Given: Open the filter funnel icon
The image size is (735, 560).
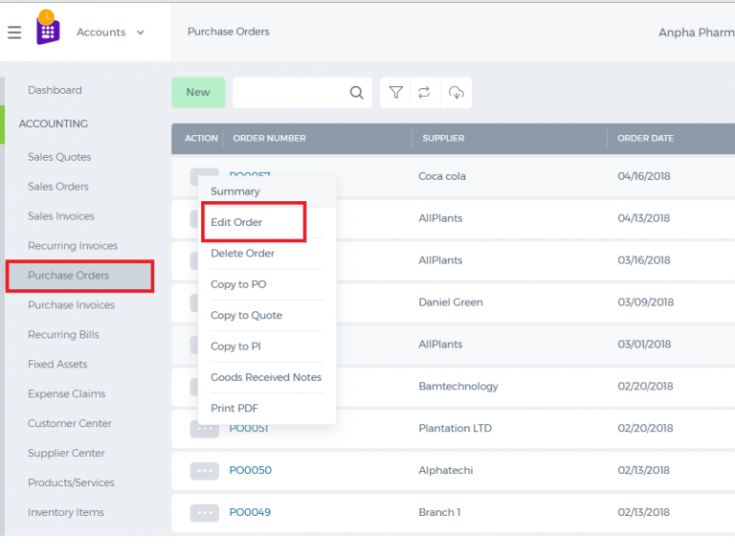Looking at the screenshot, I should point(395,93).
